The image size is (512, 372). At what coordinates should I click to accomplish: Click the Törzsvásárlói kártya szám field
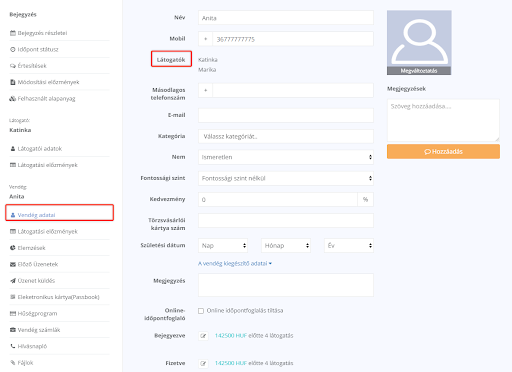tap(286, 220)
